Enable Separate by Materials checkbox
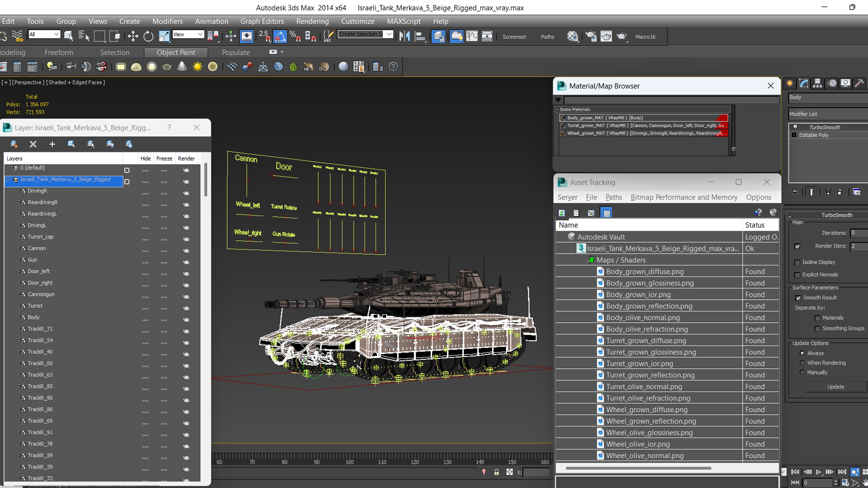Screen dimensions: 868x488 [817, 318]
